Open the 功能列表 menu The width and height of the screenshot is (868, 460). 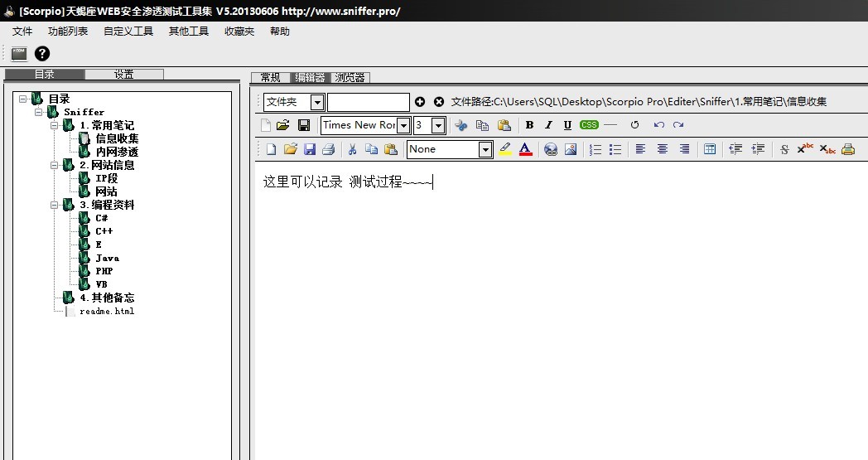tap(68, 31)
